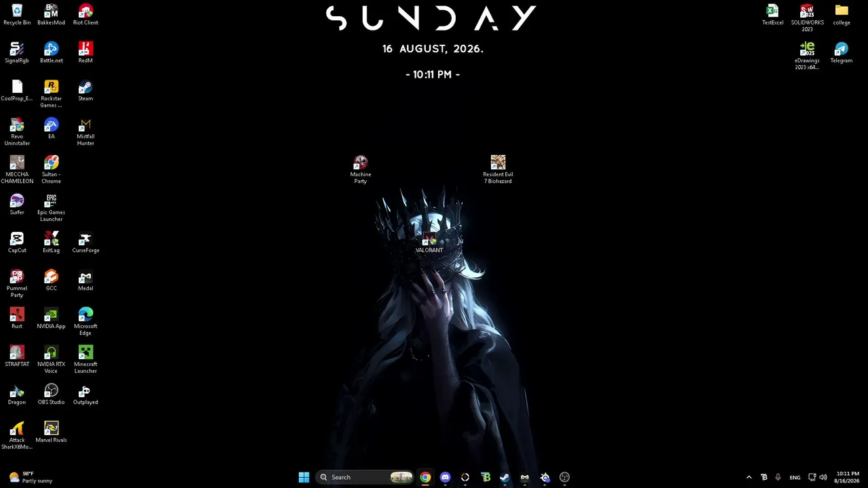Open the ENG language switcher

[x=795, y=477]
